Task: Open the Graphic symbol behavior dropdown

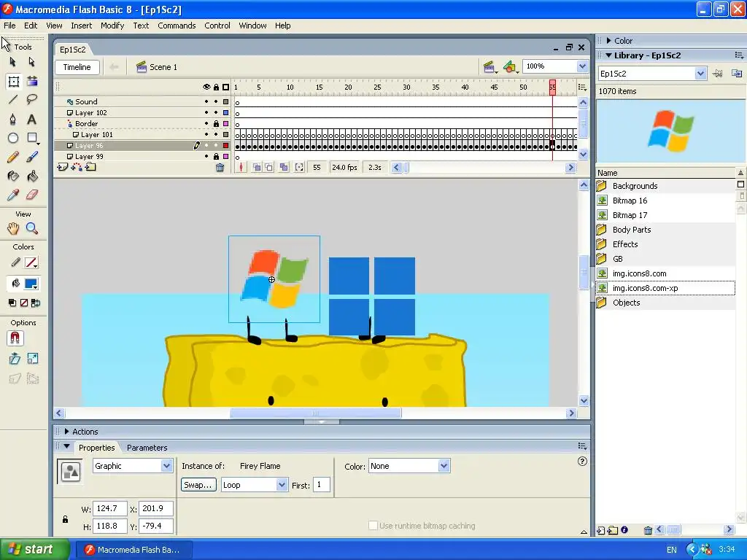Action: point(166,466)
